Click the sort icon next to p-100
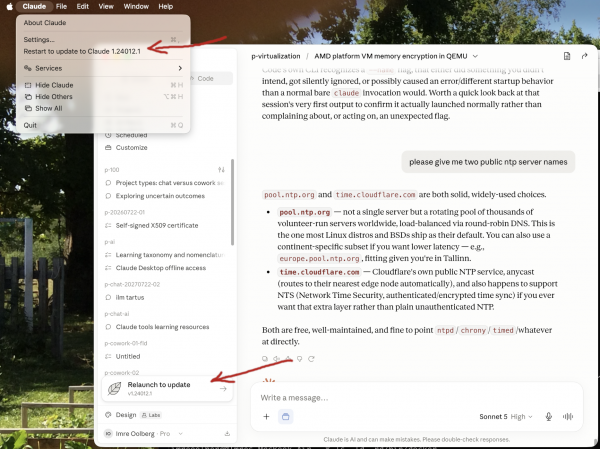The height and width of the screenshot is (449, 600). click(221, 170)
